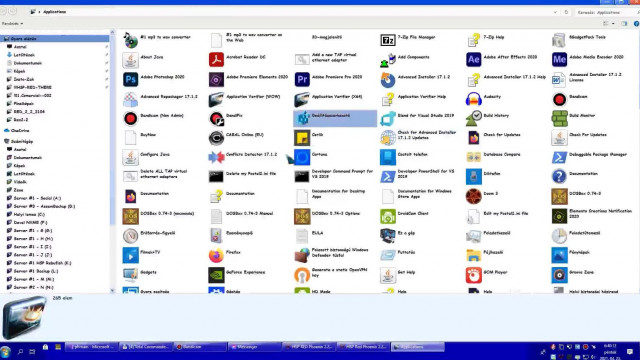
Task: Open the DroidCam Client icon
Action: click(x=388, y=216)
